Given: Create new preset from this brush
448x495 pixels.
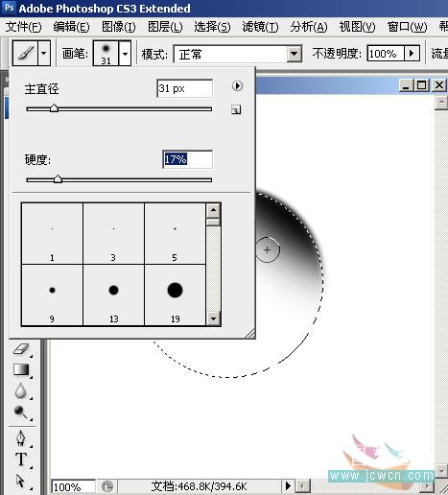Looking at the screenshot, I should click(236, 109).
